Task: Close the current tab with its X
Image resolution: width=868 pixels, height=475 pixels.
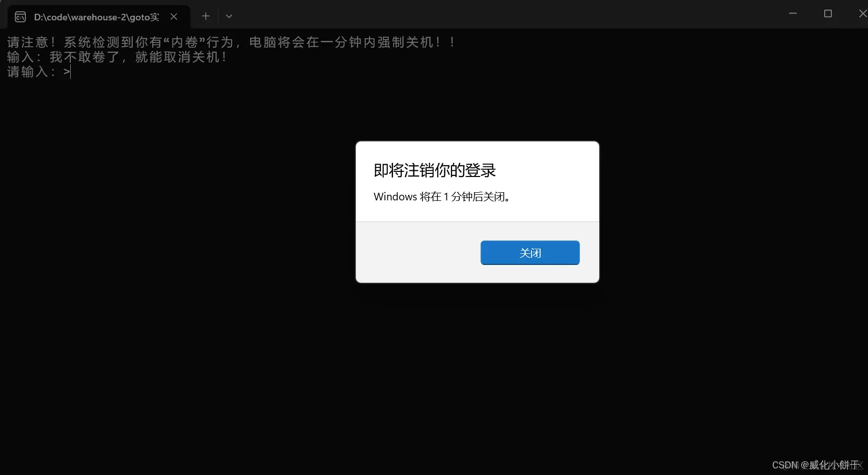Action: [174, 16]
